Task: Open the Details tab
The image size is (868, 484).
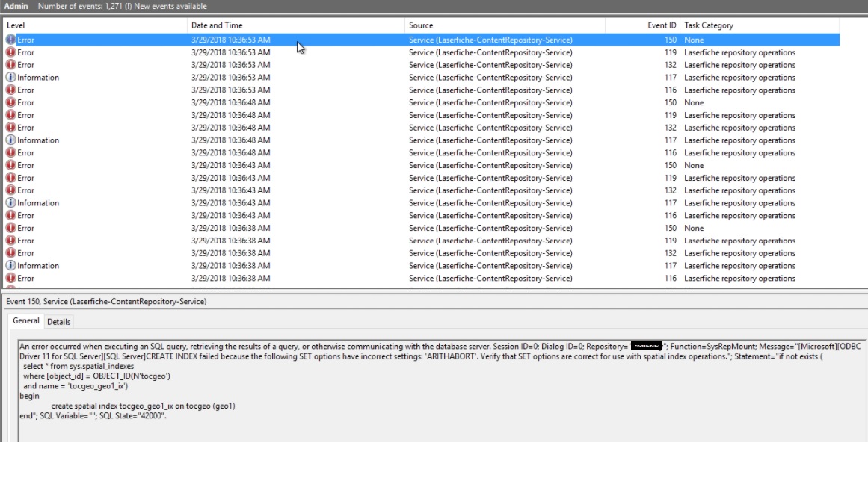Action: (58, 322)
